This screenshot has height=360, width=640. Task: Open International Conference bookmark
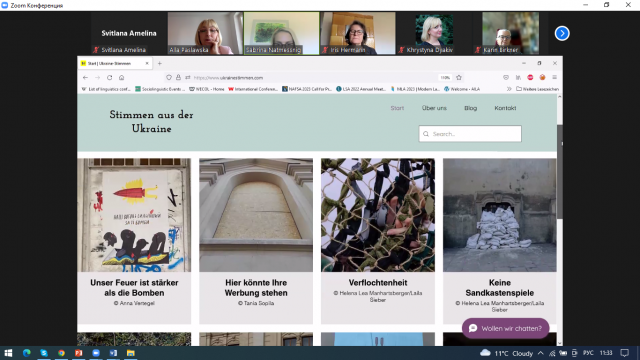pos(253,89)
